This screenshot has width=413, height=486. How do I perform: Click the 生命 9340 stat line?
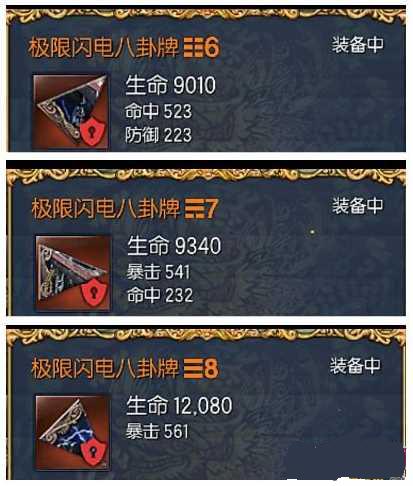174,246
